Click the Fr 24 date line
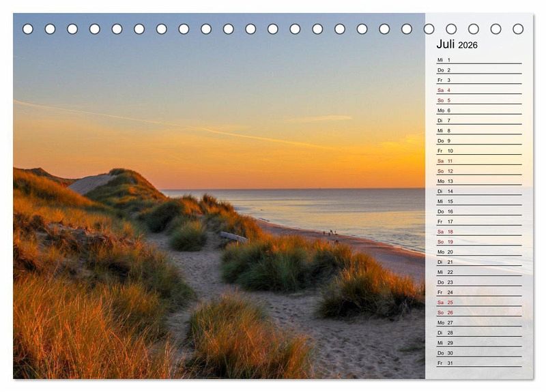Image resolution: width=546 pixels, height=392 pixels. 478,292
